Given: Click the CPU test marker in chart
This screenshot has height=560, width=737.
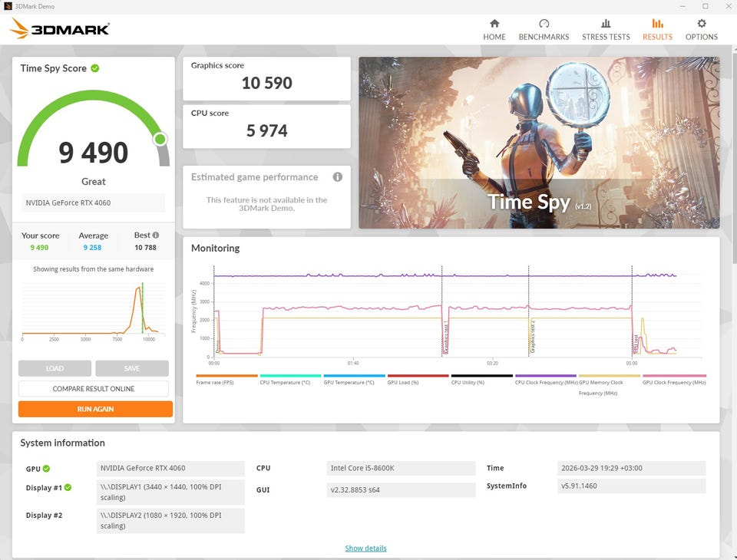Looking at the screenshot, I should [636, 344].
